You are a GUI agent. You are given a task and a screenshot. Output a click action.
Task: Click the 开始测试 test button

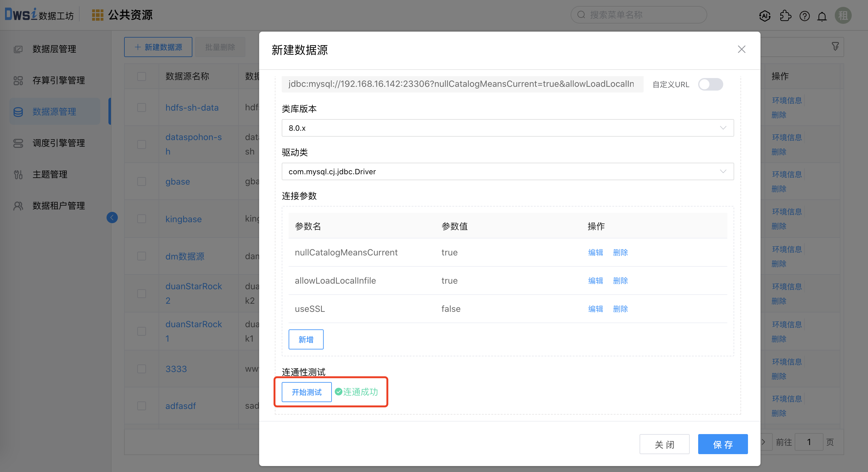point(306,392)
